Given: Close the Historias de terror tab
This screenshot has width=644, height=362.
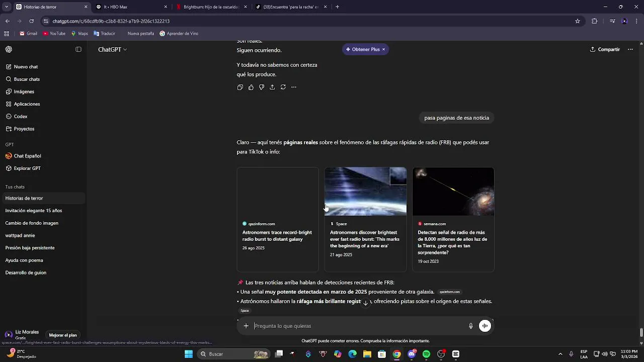Looking at the screenshot, I should pyautogui.click(x=86, y=7).
